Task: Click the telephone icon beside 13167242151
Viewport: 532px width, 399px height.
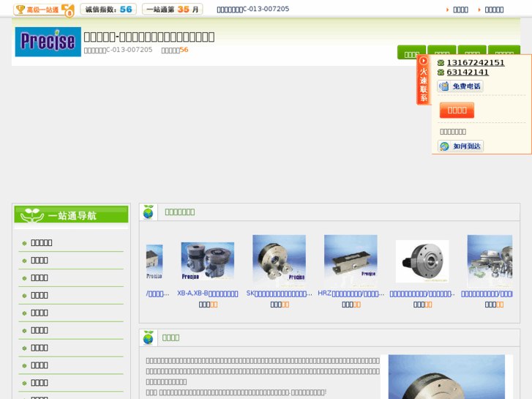Action: 441,63
